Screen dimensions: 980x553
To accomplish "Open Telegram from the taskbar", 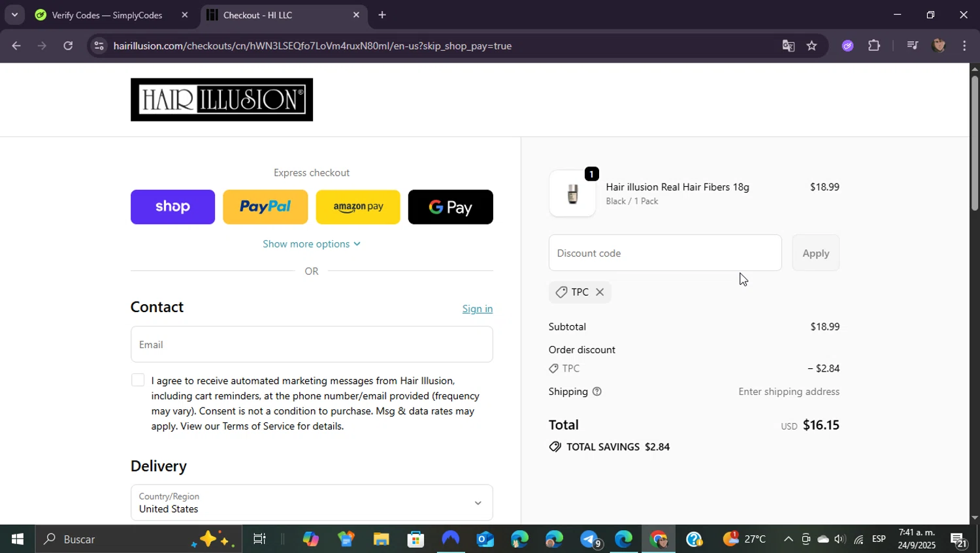I will point(590,539).
